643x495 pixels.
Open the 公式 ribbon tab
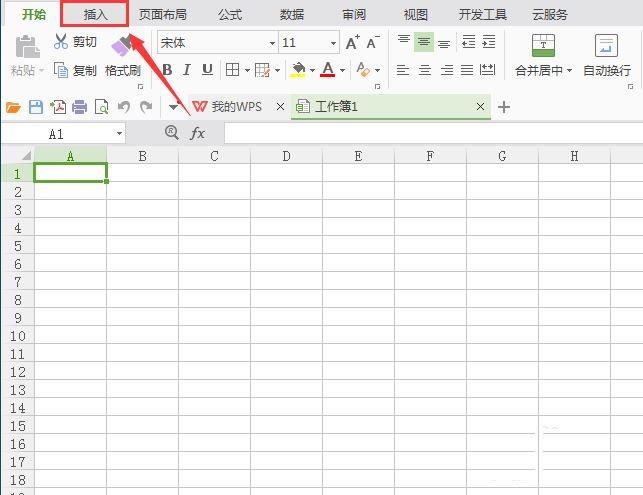(x=230, y=15)
